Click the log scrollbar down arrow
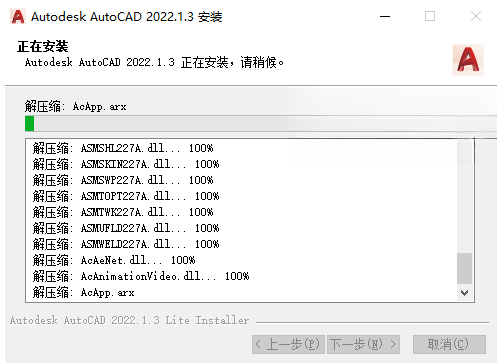Viewport: 497px width, 363px height. click(x=464, y=293)
